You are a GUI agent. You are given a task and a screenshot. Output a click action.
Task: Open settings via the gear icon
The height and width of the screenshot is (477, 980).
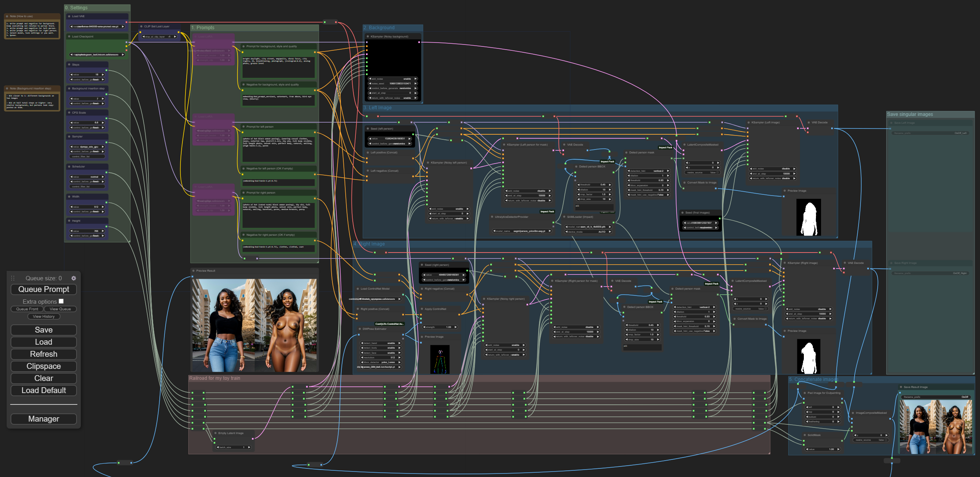coord(73,278)
